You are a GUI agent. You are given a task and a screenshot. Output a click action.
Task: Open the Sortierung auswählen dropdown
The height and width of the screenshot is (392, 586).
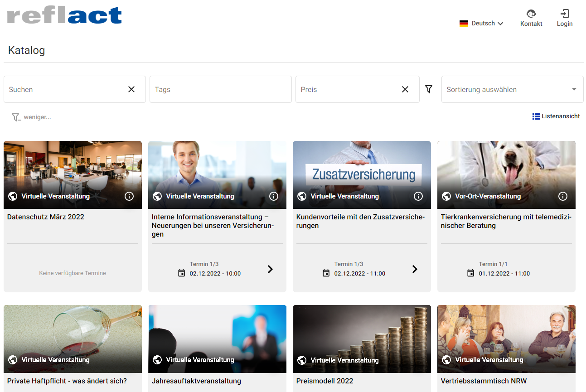(x=512, y=89)
